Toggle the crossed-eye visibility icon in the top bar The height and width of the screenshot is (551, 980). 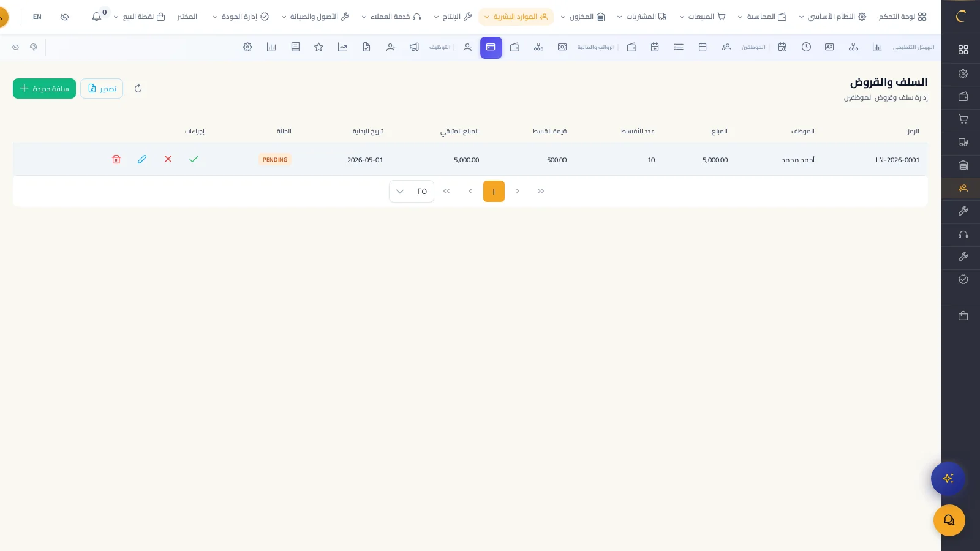[x=65, y=17]
